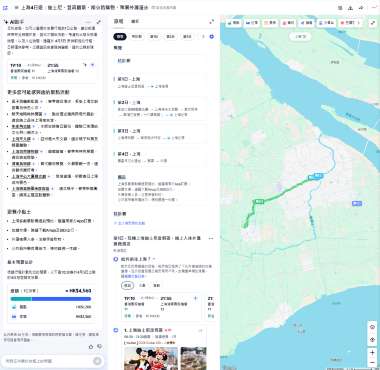
Task: Click the search-this-area pill on map
Action: 300,37
